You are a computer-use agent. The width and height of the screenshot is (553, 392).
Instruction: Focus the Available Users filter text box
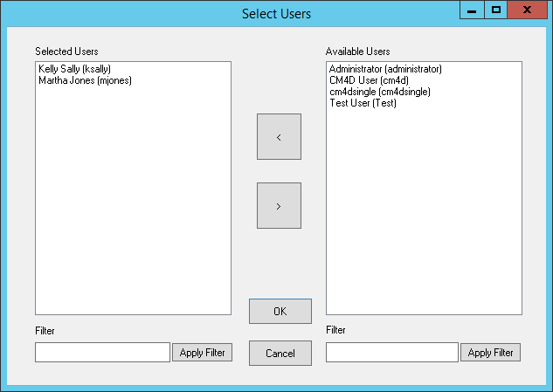(x=391, y=353)
